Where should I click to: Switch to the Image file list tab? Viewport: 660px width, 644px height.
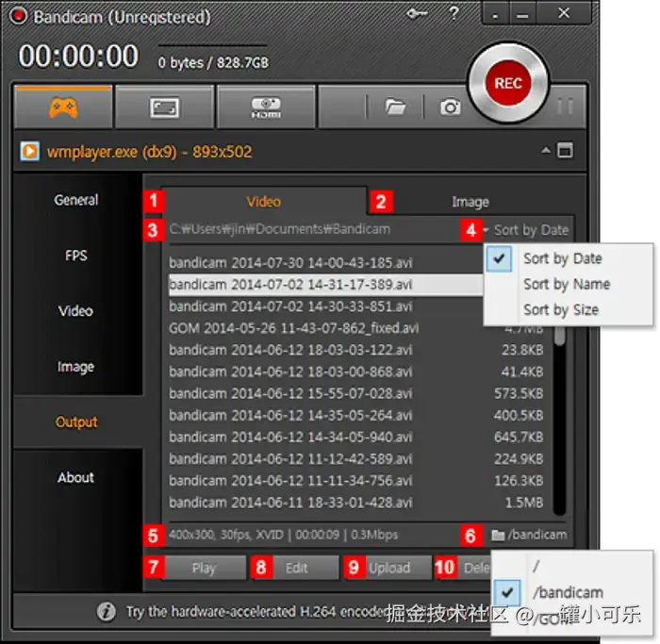point(470,202)
